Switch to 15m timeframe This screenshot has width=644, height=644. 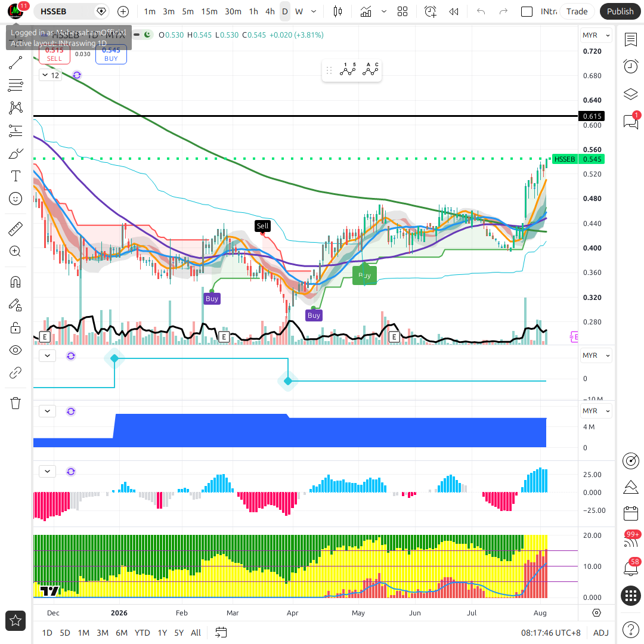pos(209,11)
